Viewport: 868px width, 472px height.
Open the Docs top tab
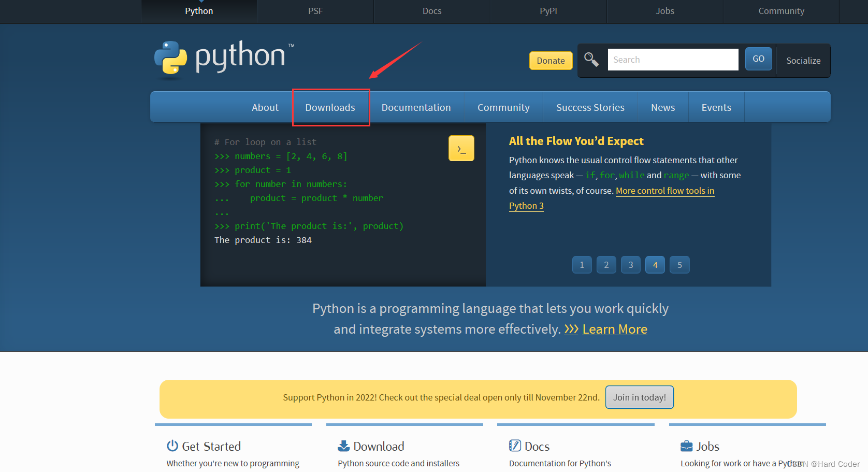432,11
